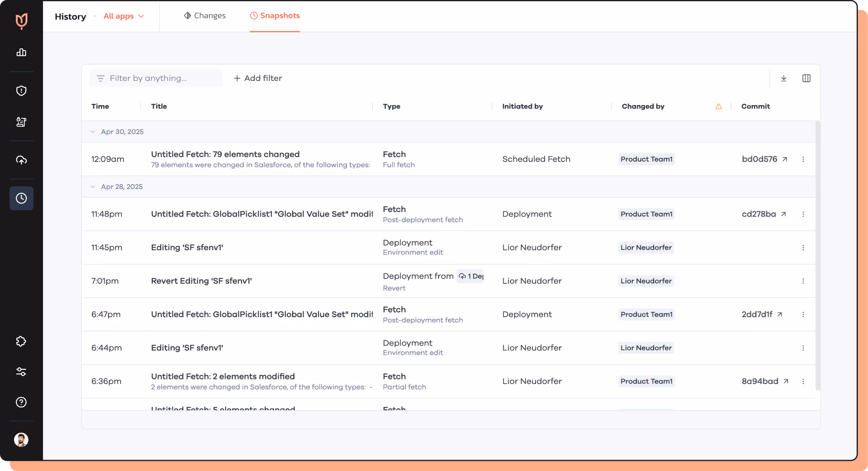Click the 1 Deployment badge in 7:01pm row
This screenshot has width=868, height=471.
pos(470,276)
